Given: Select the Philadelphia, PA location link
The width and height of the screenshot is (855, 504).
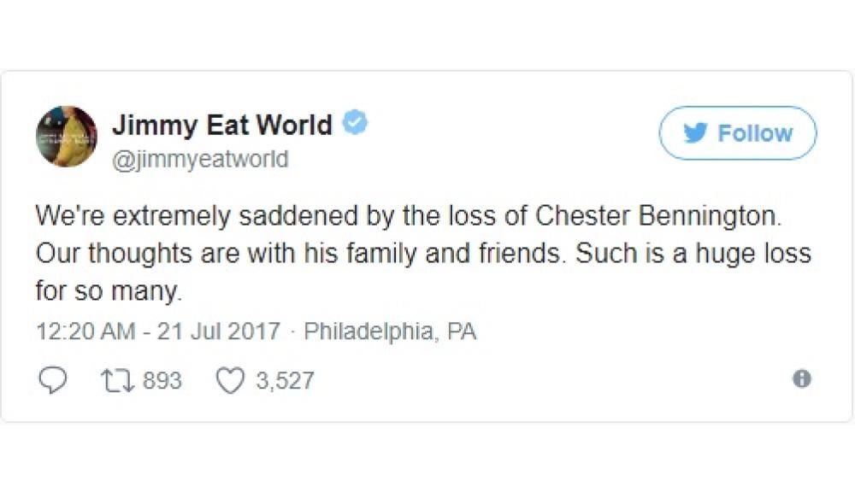Looking at the screenshot, I should click(390, 331).
